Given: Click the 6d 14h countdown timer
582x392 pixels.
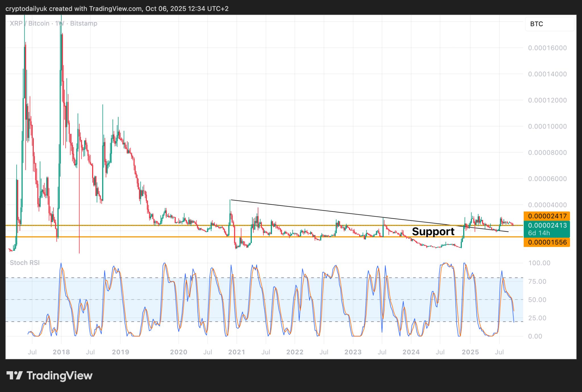Looking at the screenshot, I should (539, 233).
